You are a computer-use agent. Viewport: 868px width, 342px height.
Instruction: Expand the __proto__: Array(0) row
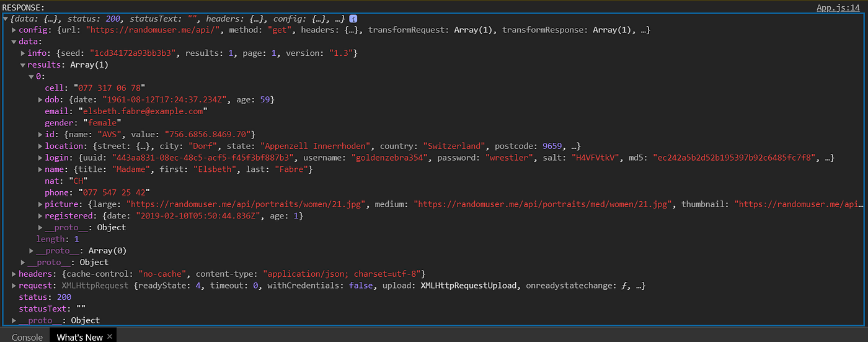pos(32,251)
